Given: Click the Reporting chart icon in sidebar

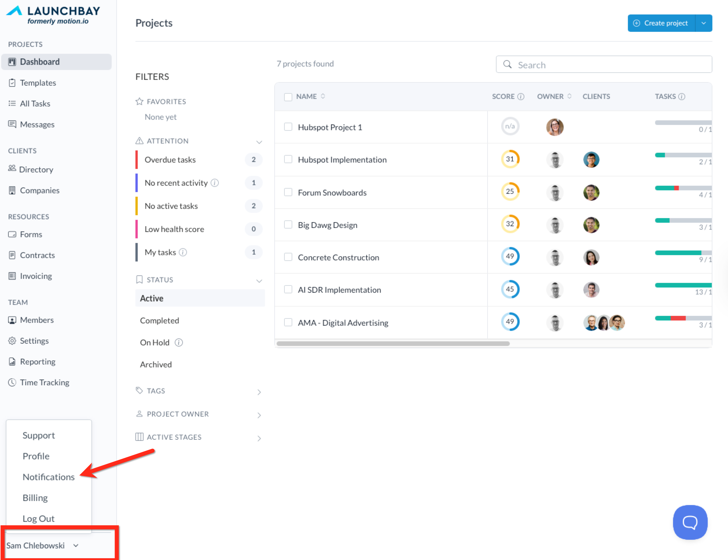Looking at the screenshot, I should (12, 362).
